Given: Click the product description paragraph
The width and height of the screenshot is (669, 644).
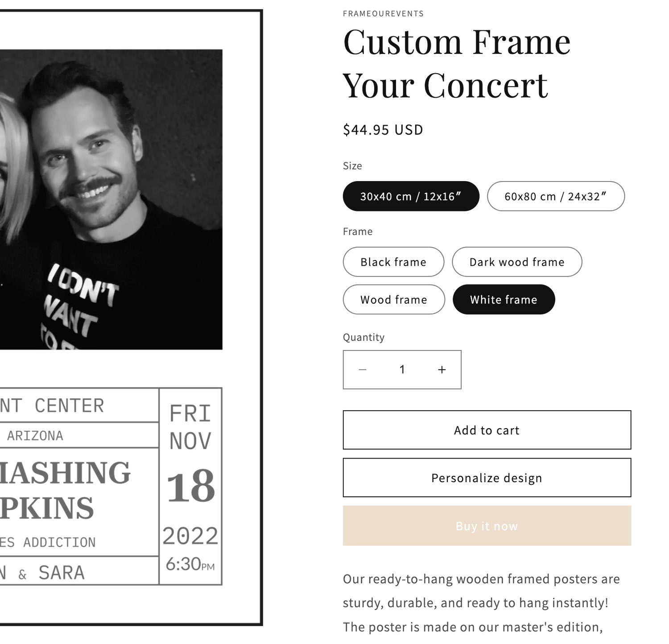Looking at the screenshot, I should click(x=481, y=603).
